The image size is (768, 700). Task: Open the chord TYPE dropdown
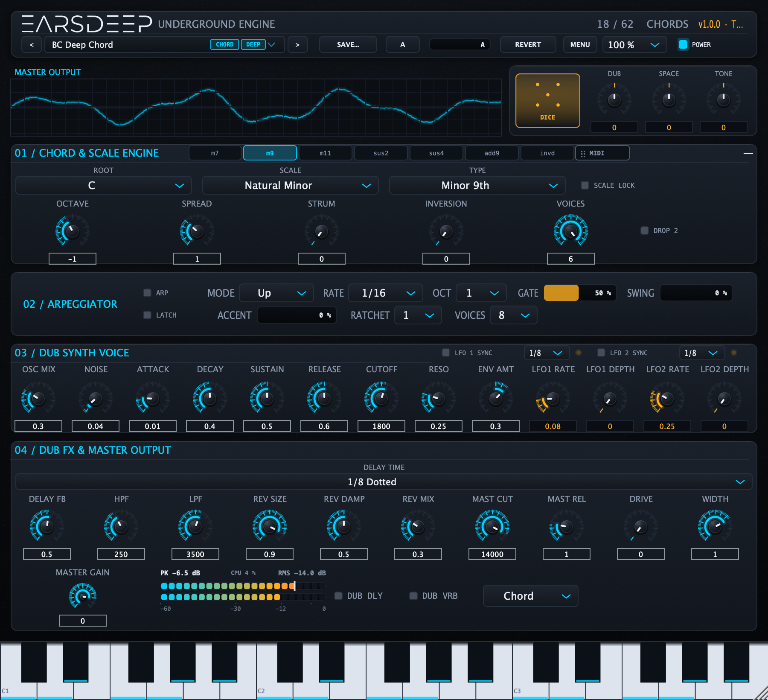(477, 185)
